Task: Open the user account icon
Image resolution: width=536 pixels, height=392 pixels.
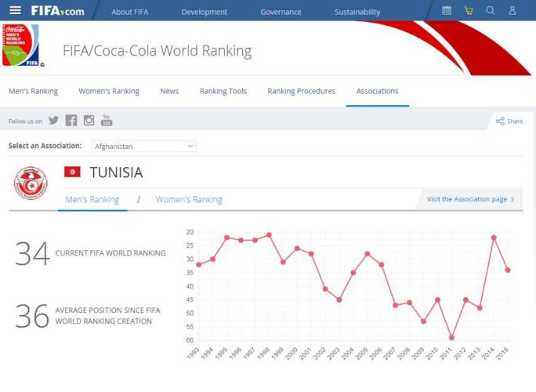Action: point(512,11)
